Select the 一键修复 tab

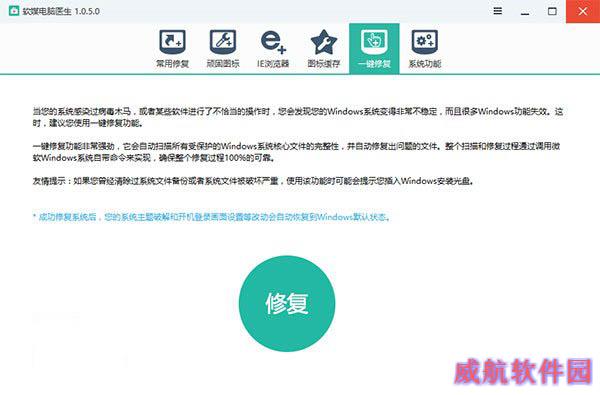374,49
